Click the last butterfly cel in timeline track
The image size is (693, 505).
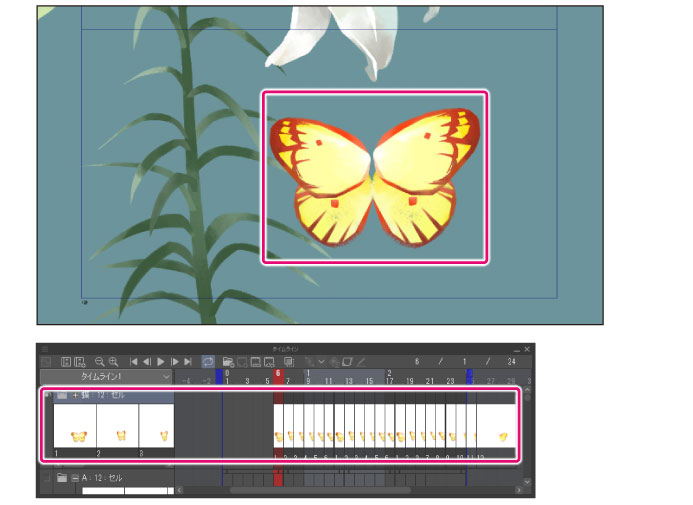pos(496,426)
